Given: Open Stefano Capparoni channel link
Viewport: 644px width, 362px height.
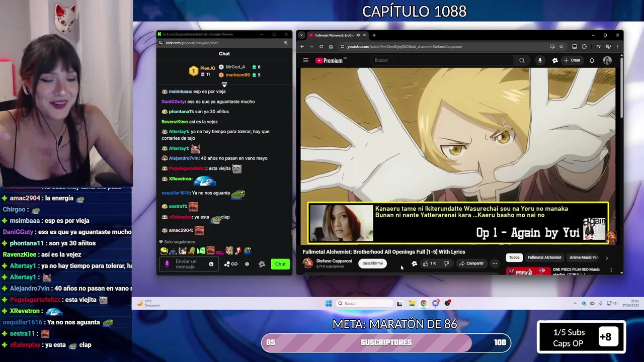Looking at the screenshot, I should (x=334, y=261).
